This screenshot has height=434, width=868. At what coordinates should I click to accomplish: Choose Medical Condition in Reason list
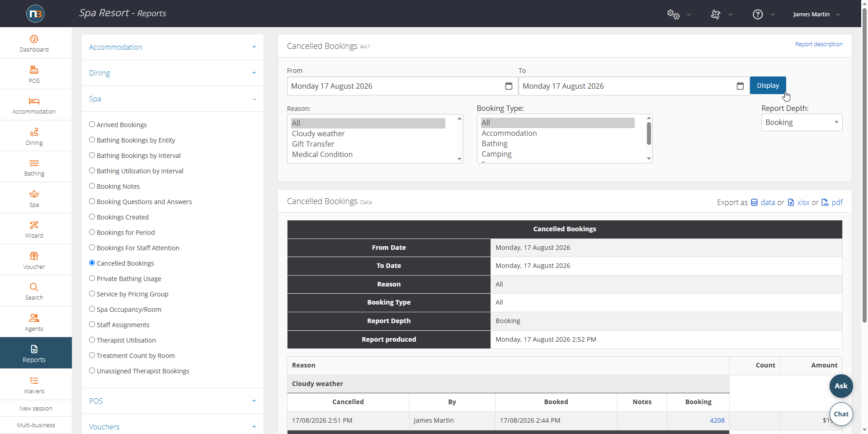point(368,154)
